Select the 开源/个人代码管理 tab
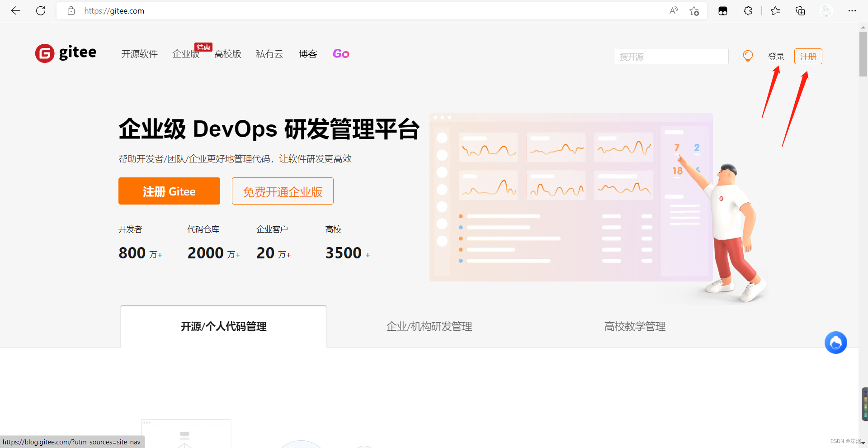868x448 pixels. coord(223,326)
